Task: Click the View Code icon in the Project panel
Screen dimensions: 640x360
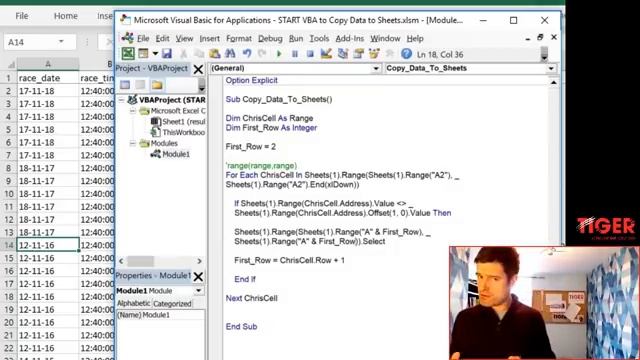Action: tap(125, 84)
